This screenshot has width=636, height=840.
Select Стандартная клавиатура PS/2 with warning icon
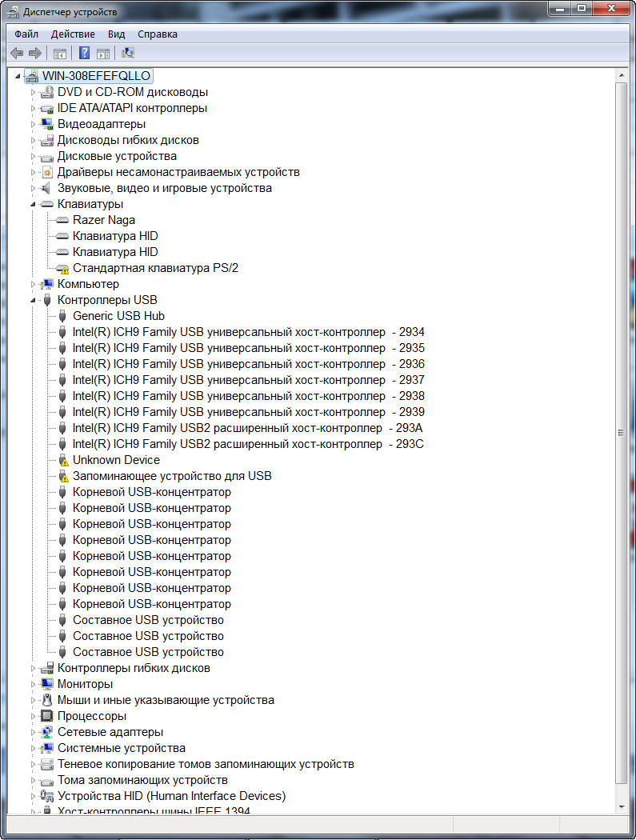click(155, 268)
